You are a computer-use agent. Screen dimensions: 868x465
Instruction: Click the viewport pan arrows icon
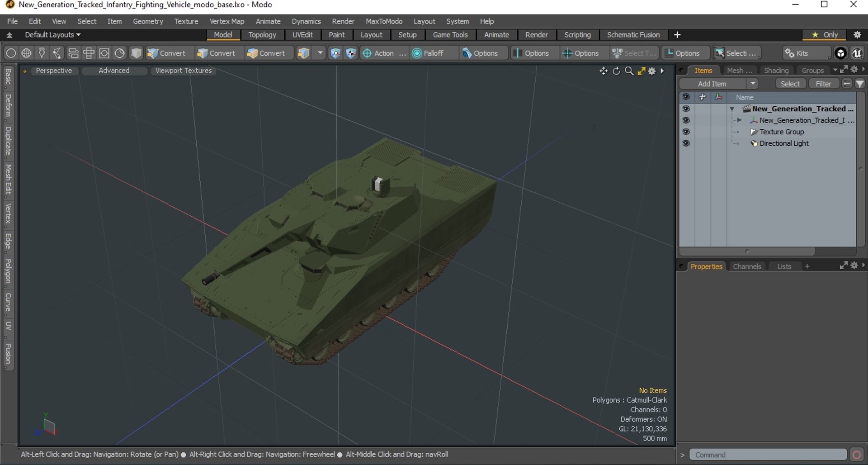tap(603, 71)
